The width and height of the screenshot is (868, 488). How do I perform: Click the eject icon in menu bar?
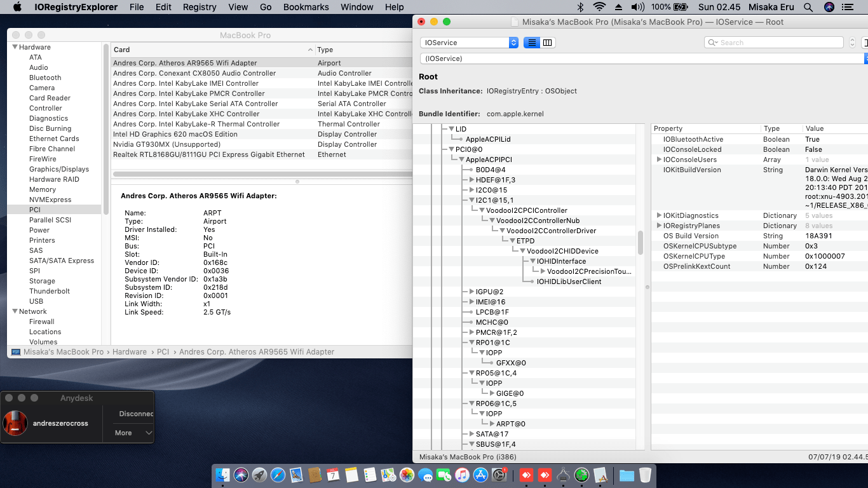[619, 7]
